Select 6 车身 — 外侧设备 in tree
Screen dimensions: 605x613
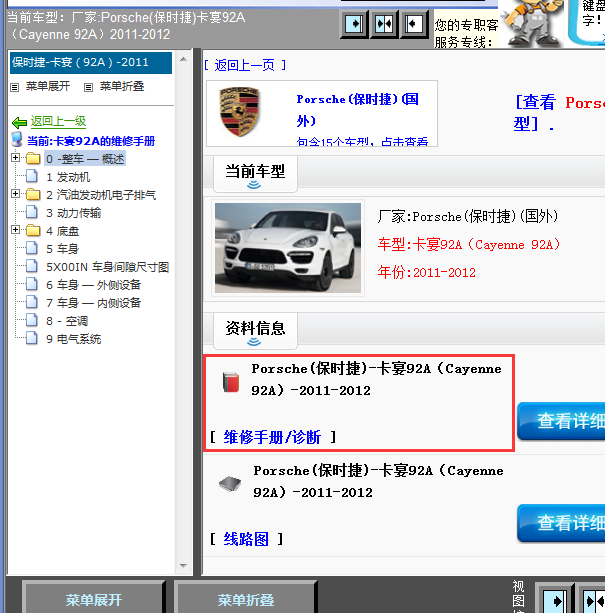pyautogui.click(x=93, y=285)
